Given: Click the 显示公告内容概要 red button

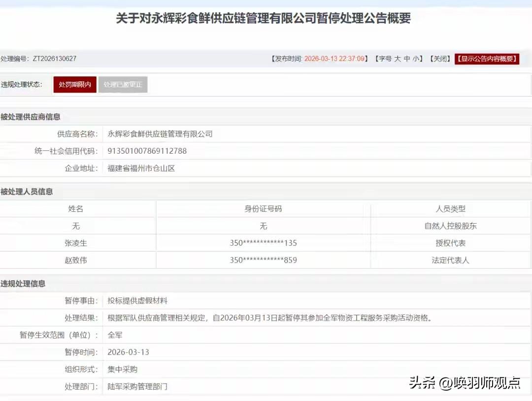Looking at the screenshot, I should click(487, 59).
